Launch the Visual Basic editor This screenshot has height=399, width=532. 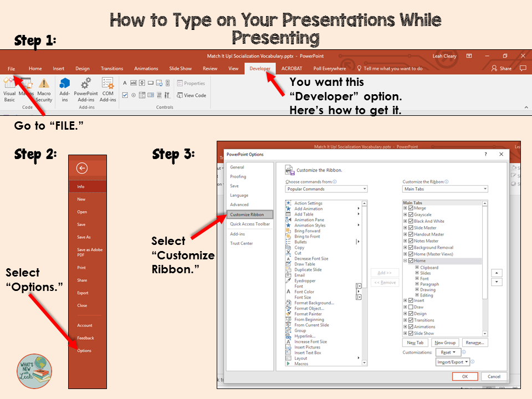pyautogui.click(x=9, y=90)
